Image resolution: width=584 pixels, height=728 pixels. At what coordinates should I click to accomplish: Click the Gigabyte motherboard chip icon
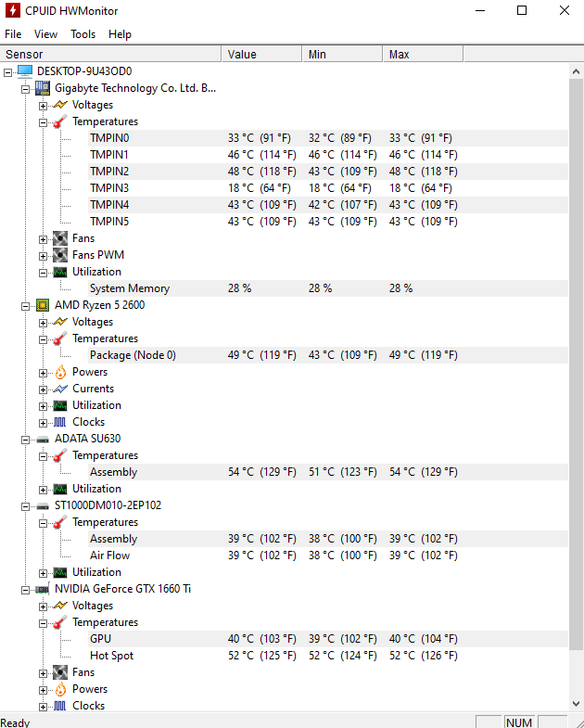click(x=43, y=88)
